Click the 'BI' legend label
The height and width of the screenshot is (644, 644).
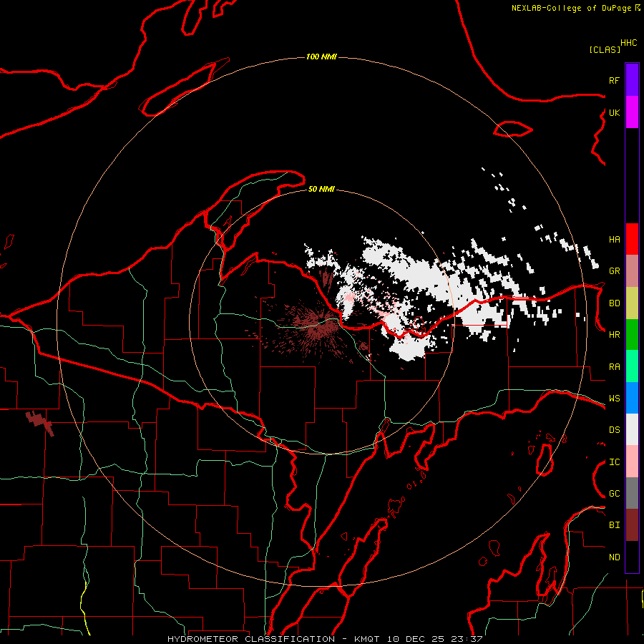(x=614, y=525)
